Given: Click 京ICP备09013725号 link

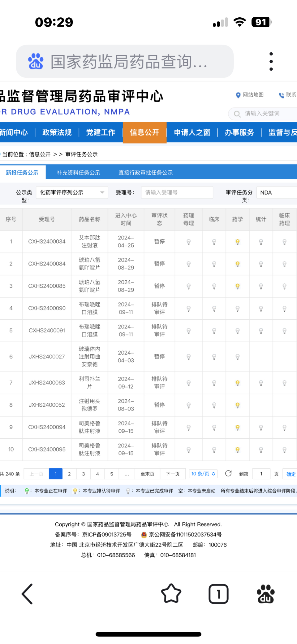Looking at the screenshot, I should click(107, 535).
